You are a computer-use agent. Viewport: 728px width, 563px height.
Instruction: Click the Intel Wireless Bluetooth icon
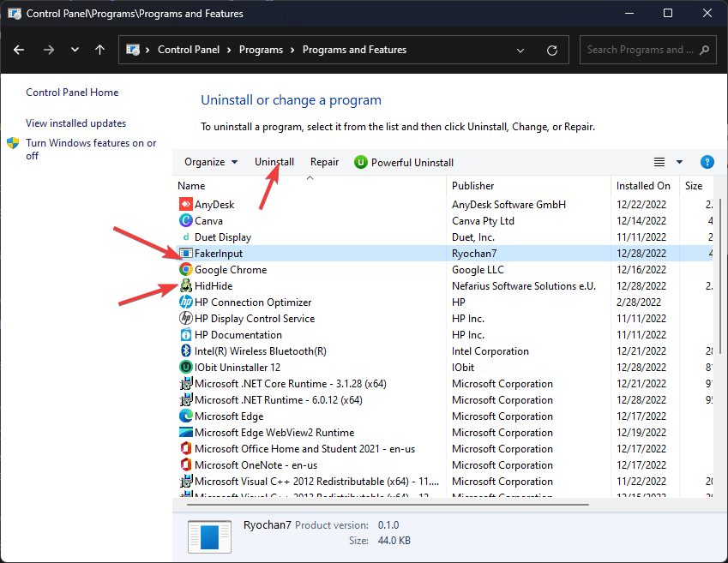click(186, 351)
